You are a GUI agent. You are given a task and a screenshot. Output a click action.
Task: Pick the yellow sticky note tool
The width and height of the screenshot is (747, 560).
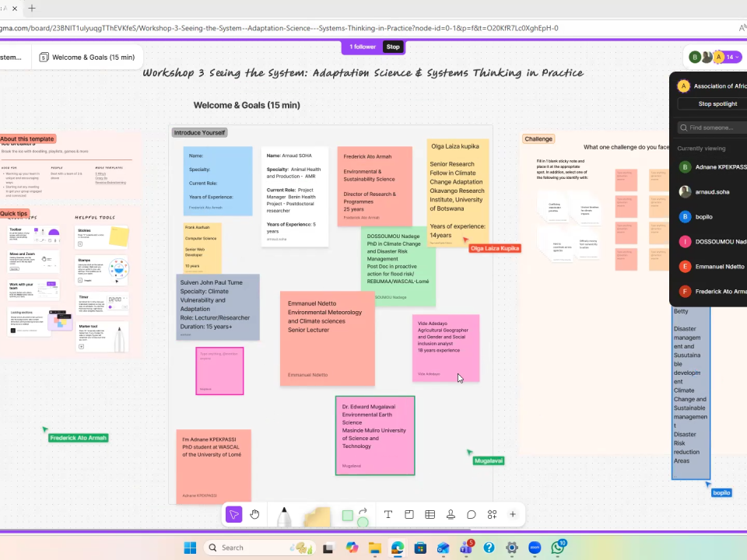[x=317, y=516]
